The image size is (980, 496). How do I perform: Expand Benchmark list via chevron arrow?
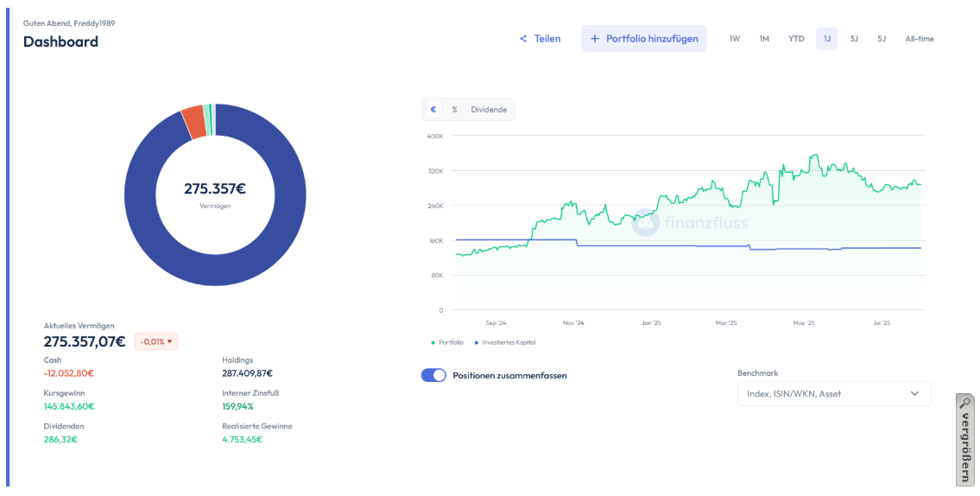coord(915,393)
